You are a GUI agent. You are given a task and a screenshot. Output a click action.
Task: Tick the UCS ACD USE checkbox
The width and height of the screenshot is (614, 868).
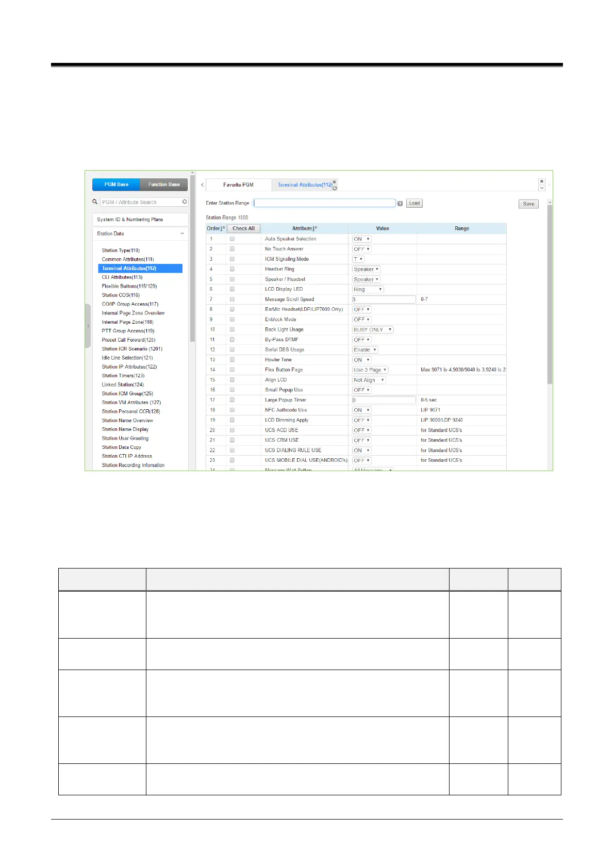coord(232,430)
